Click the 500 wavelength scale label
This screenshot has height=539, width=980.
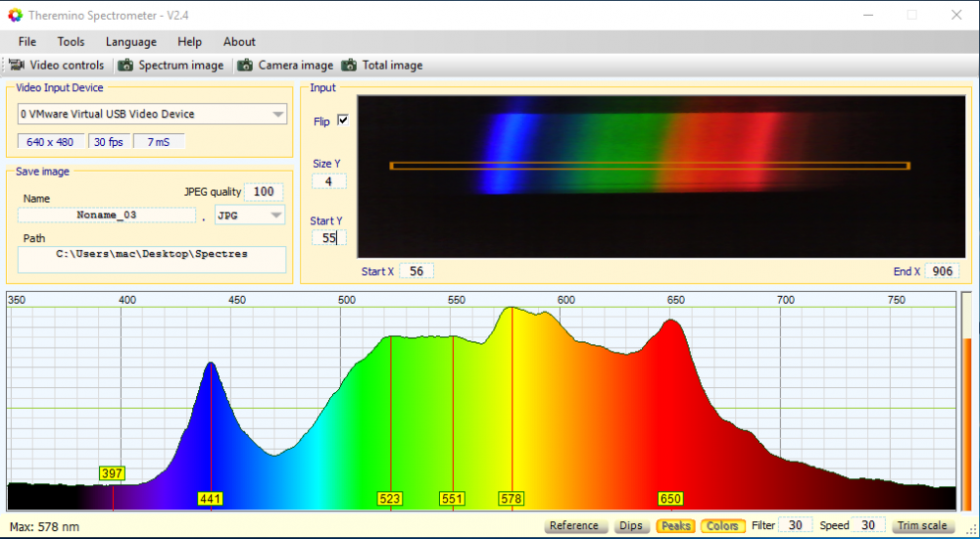(347, 300)
